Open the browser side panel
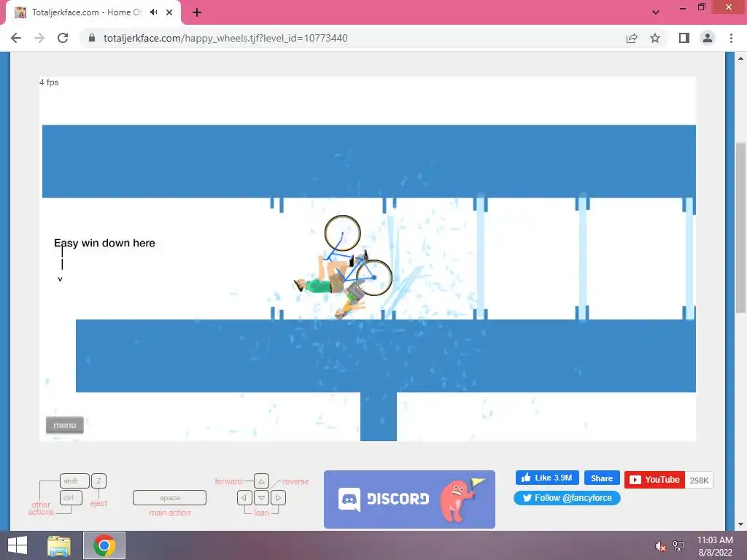Image resolution: width=747 pixels, height=560 pixels. pyautogui.click(x=684, y=38)
